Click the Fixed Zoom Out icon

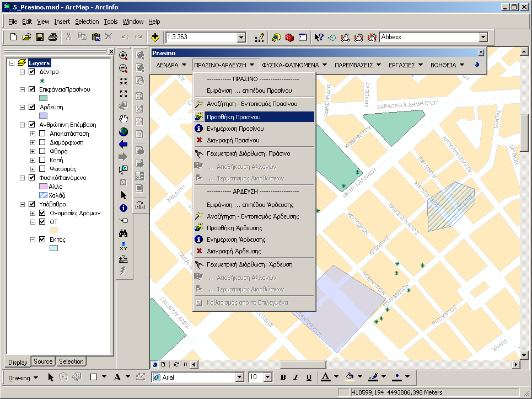tap(123, 94)
